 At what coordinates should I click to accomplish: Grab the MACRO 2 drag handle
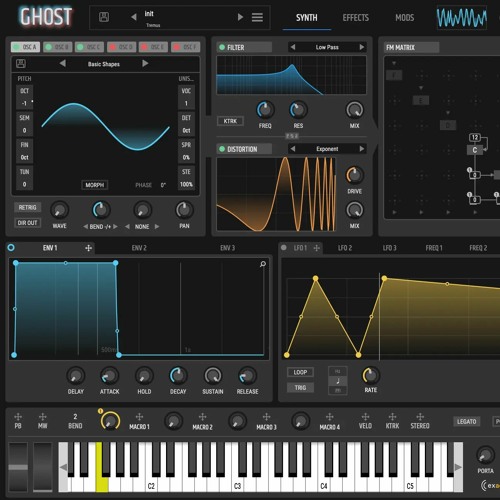(202, 417)
